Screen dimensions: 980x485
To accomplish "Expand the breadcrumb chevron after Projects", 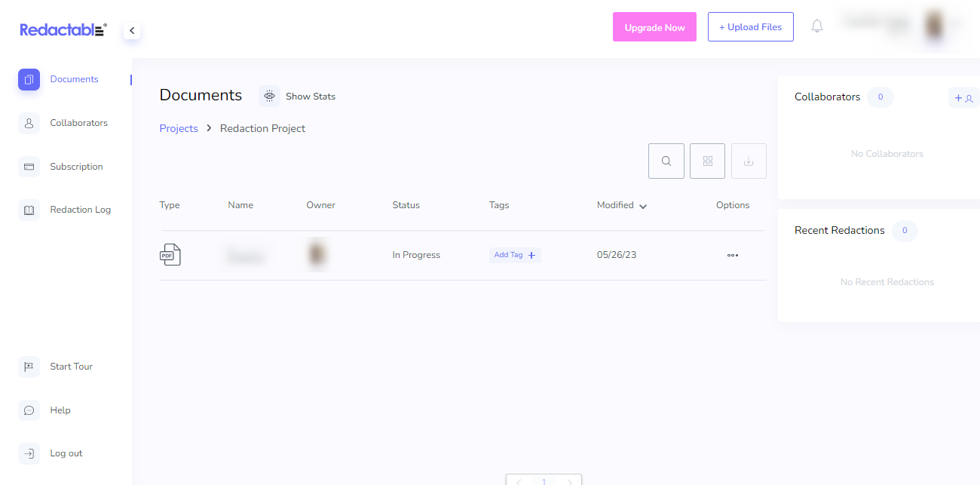I will [208, 128].
